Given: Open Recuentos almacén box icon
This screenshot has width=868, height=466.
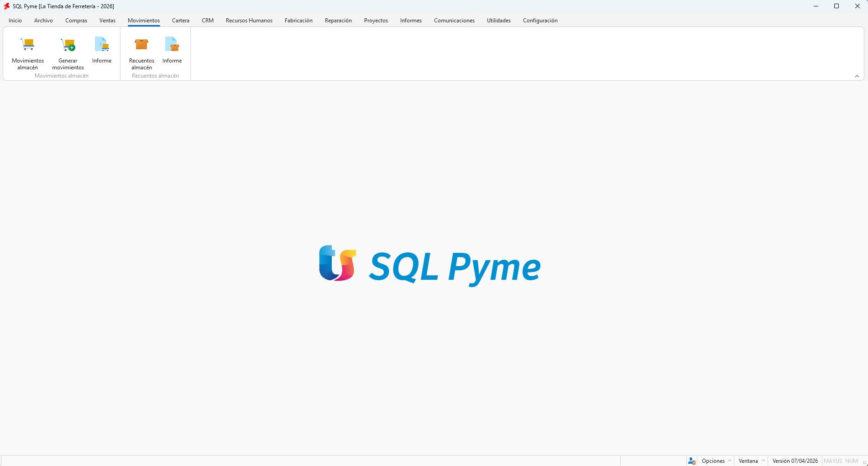Looking at the screenshot, I should [x=141, y=45].
